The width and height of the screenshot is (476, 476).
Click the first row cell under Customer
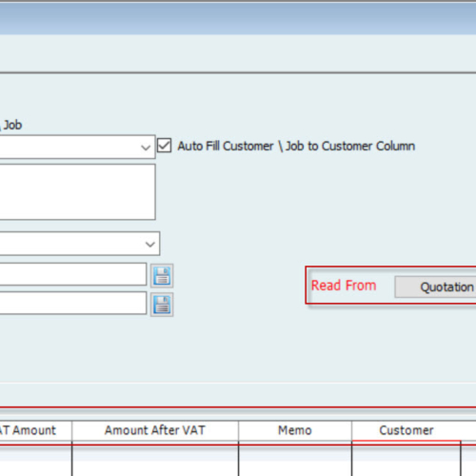[x=407, y=461]
